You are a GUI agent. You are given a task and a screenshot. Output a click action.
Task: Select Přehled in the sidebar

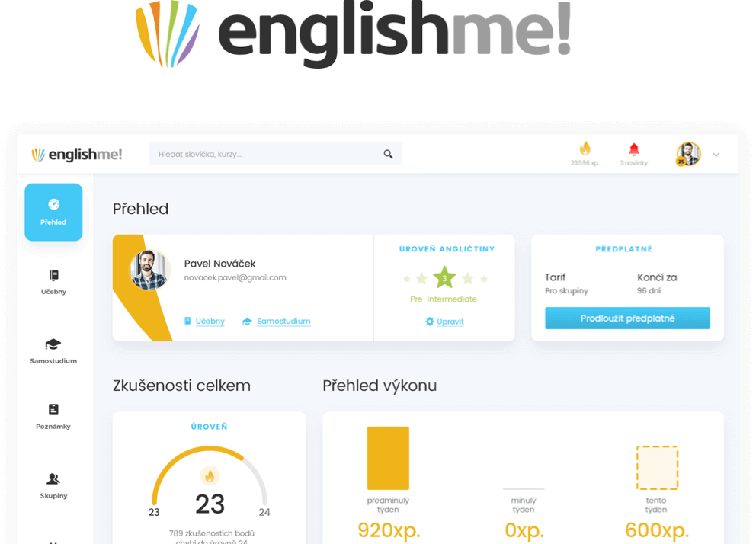[53, 212]
